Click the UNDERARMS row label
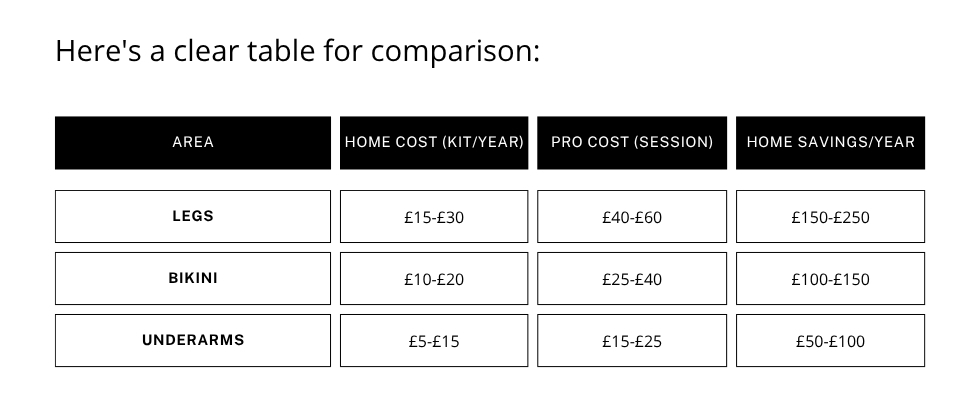980x400 pixels. tap(193, 340)
